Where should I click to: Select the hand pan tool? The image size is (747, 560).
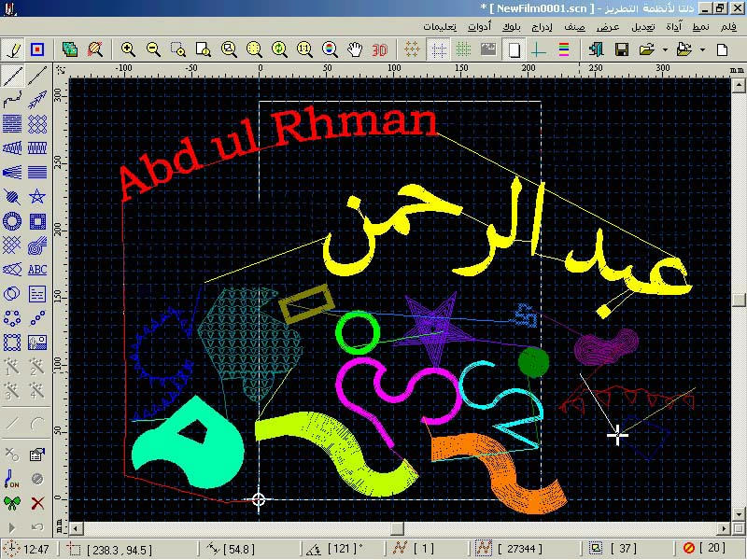pos(355,49)
